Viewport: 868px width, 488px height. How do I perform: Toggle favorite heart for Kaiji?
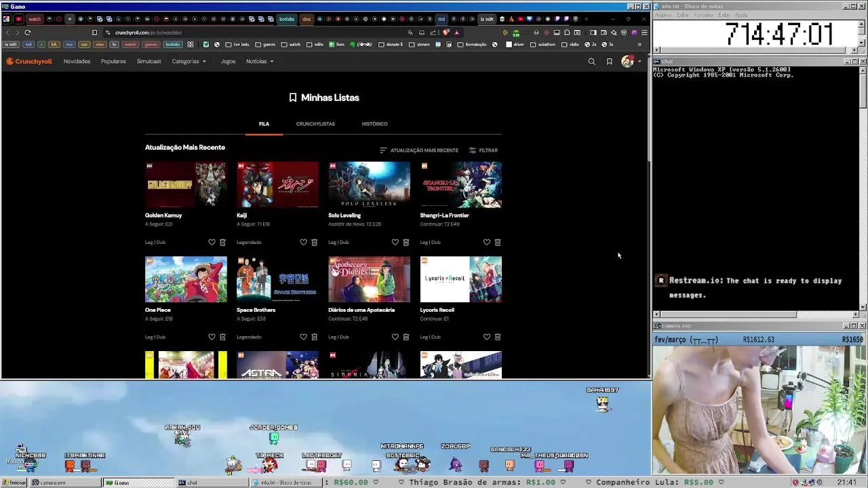tap(303, 242)
